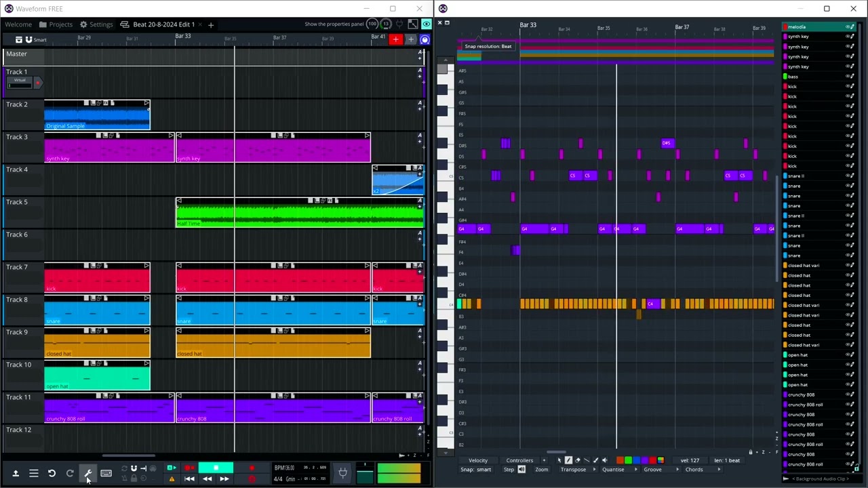Toggle the snapping magnet icon in transport
This screenshot has width=868, height=488.
pyautogui.click(x=134, y=468)
